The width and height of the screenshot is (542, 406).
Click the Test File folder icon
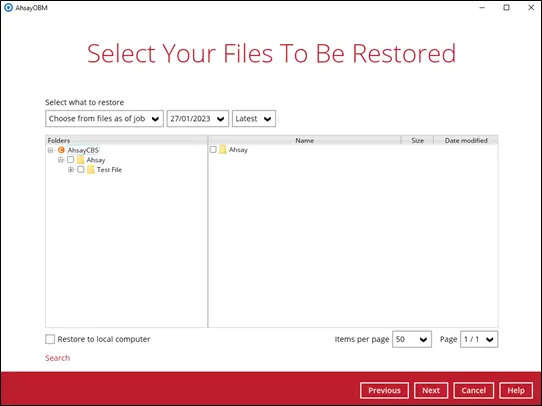click(x=91, y=169)
